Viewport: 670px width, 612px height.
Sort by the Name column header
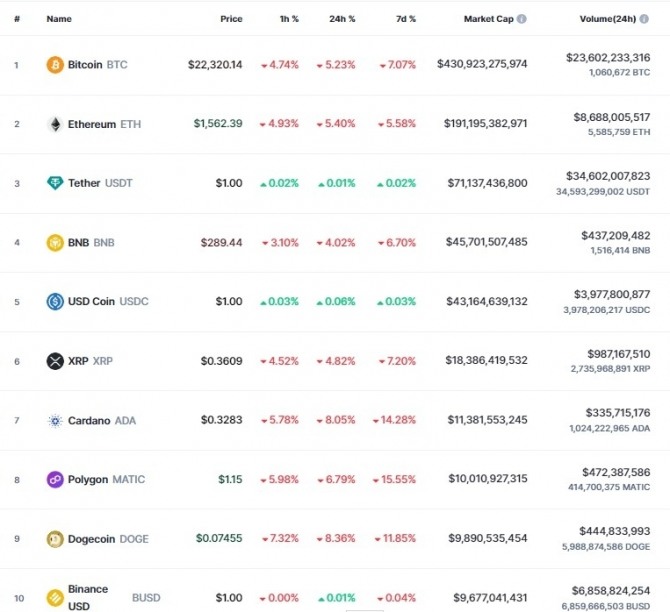point(59,19)
